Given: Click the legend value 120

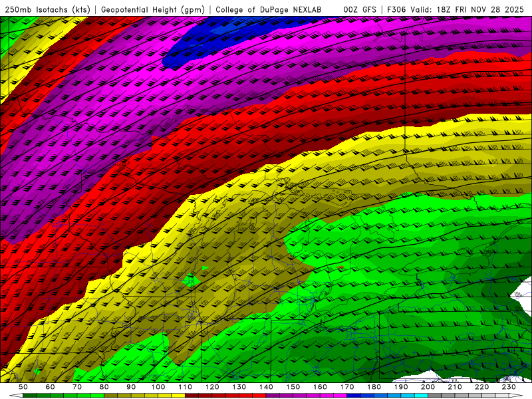Looking at the screenshot, I should pyautogui.click(x=212, y=387).
